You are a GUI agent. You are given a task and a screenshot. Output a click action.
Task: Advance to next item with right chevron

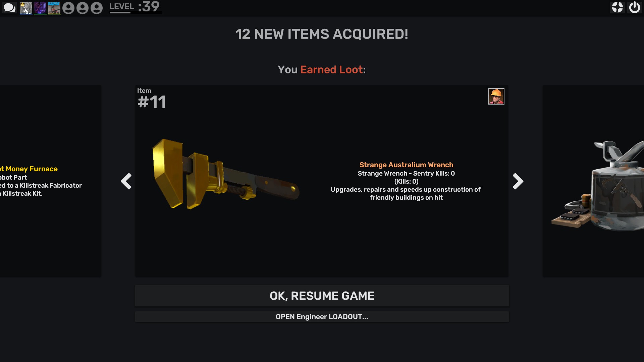[518, 181]
